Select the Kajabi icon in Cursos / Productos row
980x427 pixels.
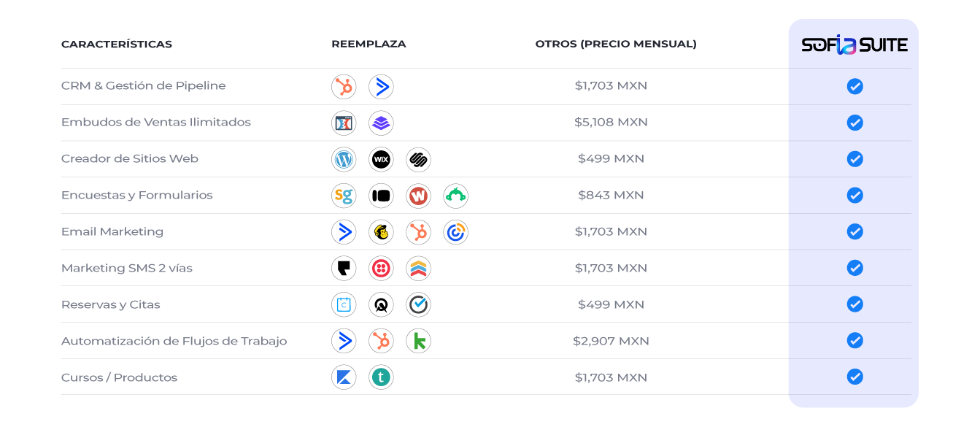pos(344,378)
